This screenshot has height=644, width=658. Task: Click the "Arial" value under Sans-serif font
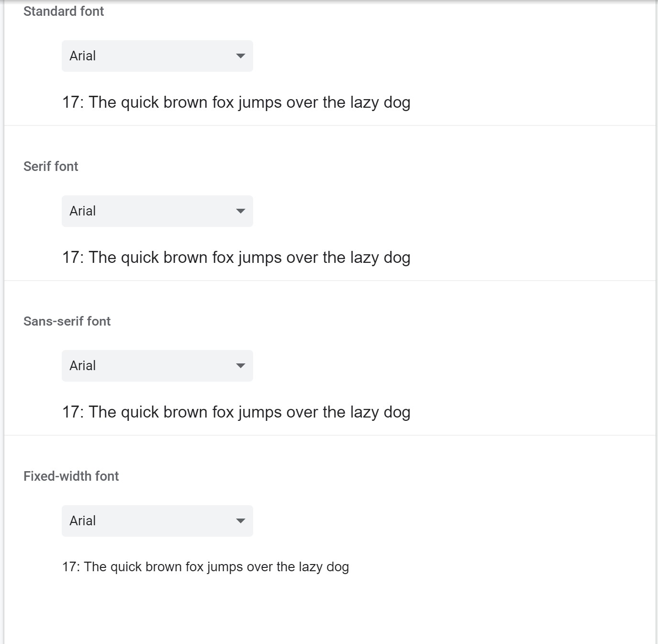point(83,366)
